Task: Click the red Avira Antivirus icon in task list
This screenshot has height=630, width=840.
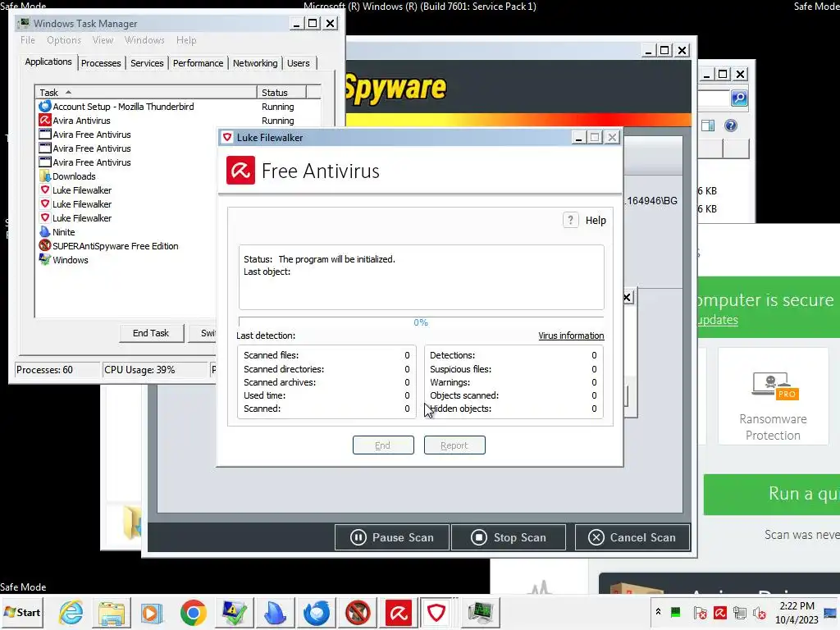Action: pos(45,120)
